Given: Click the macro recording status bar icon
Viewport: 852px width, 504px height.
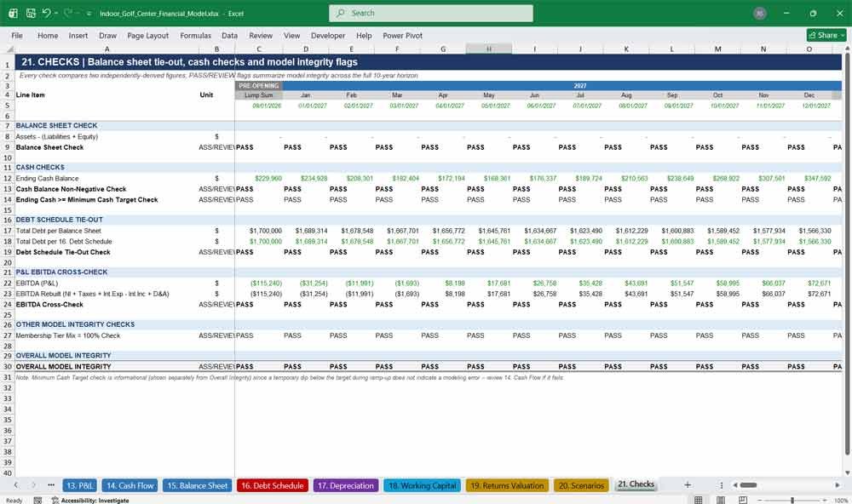Looking at the screenshot, I should [37, 501].
